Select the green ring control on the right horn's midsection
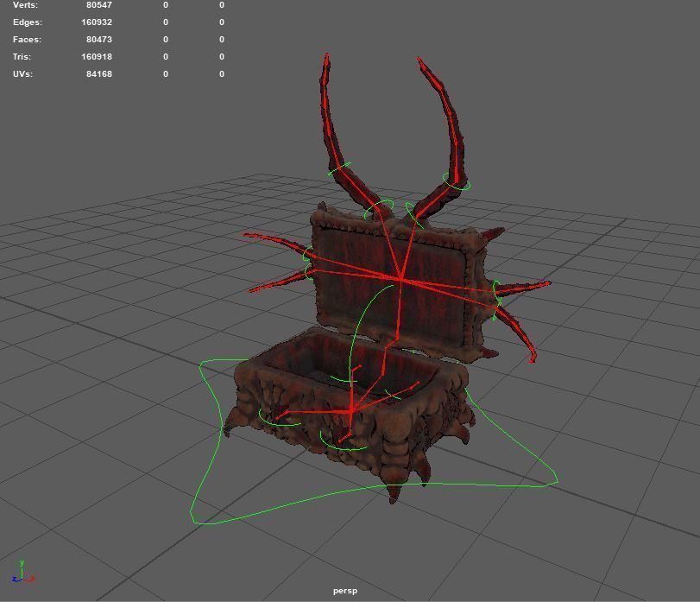 (x=457, y=181)
